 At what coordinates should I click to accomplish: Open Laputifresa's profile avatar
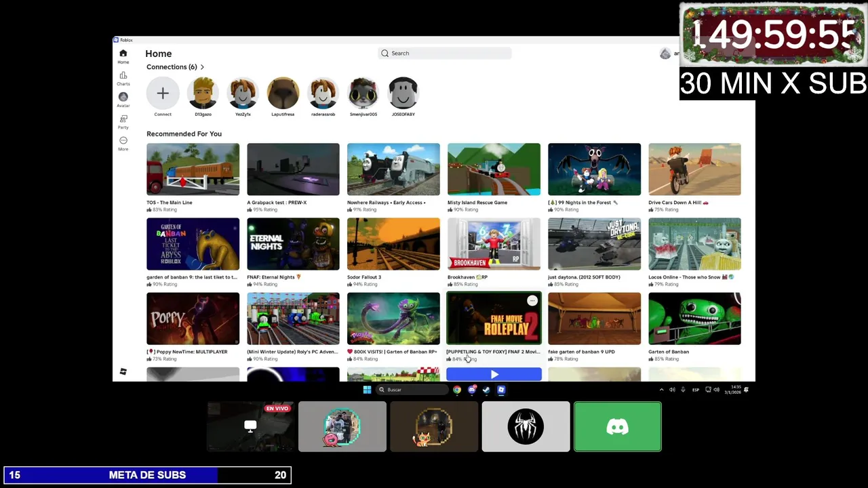[283, 94]
